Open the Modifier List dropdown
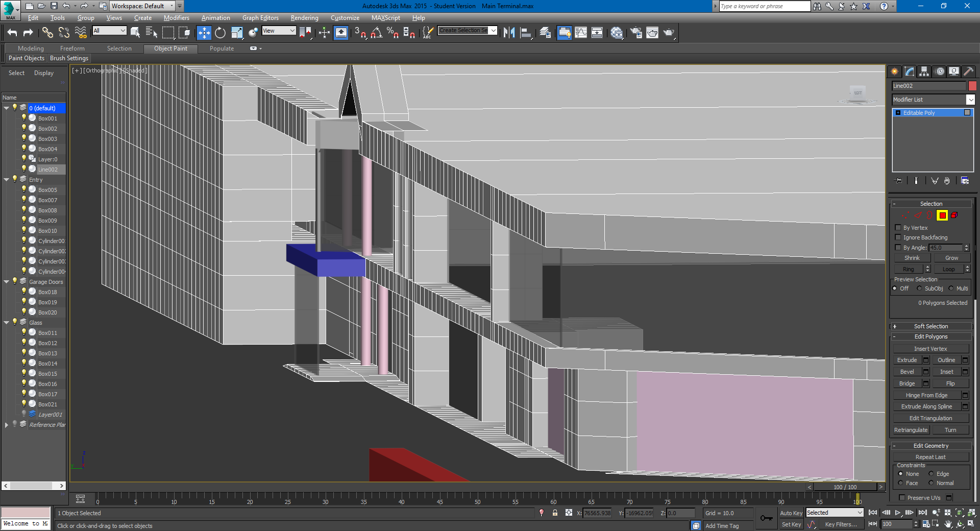Viewport: 980px width, 531px height. (970, 100)
